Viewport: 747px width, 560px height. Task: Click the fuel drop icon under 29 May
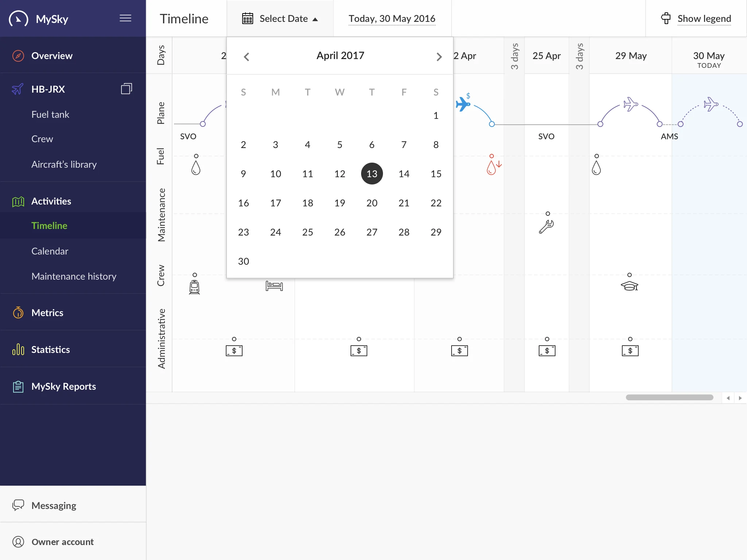pos(596,168)
